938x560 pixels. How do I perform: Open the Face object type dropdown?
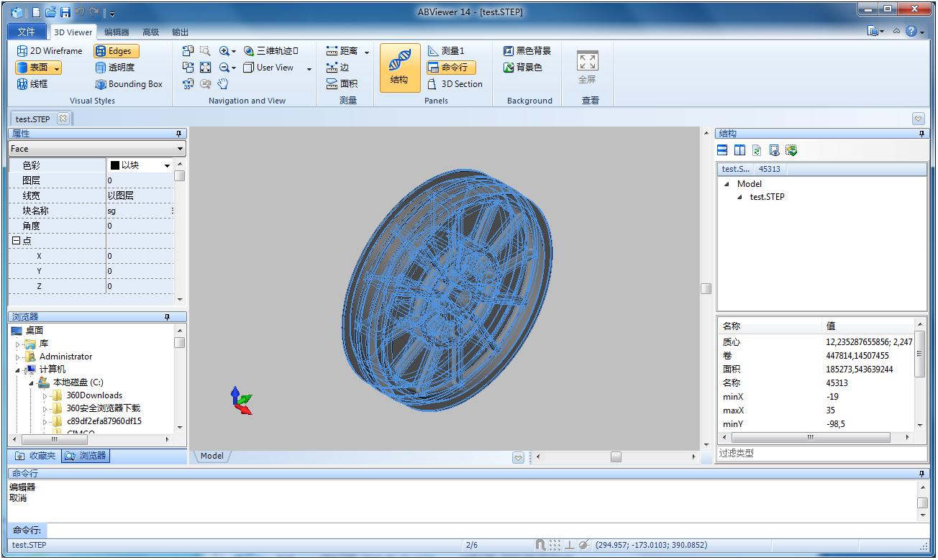pos(180,149)
